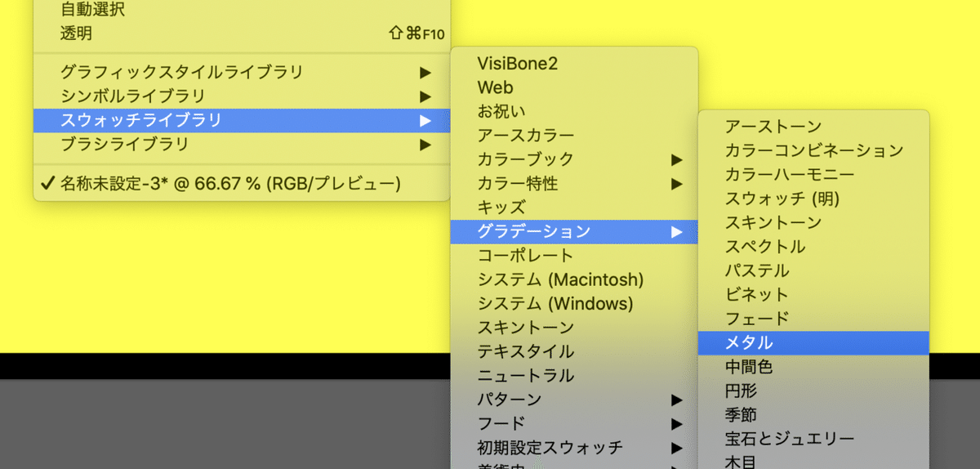Open ブラシライブラリ submenu
The image size is (980, 469).
(x=242, y=145)
